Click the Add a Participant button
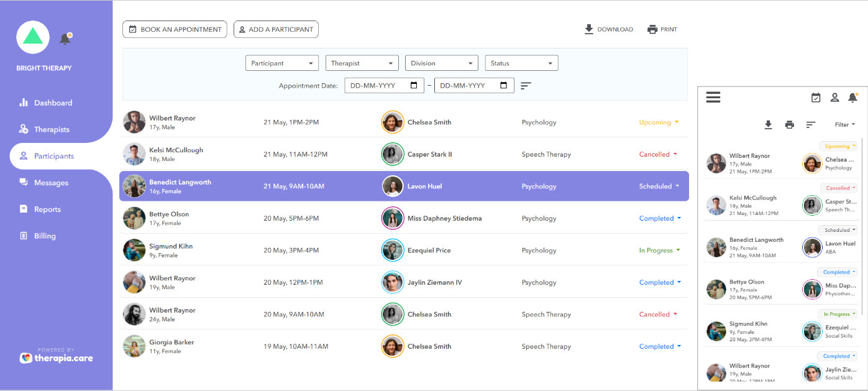Screen dimensions: 868x391 tap(276, 29)
